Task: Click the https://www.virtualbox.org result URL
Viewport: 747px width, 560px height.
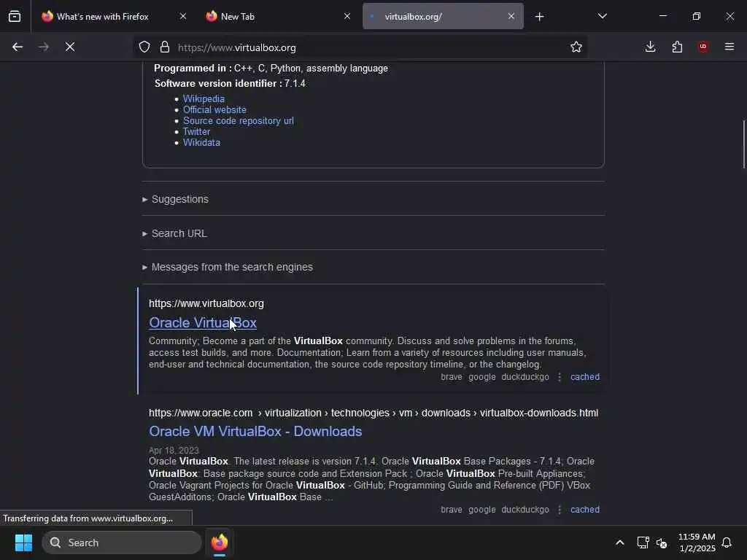Action: tap(206, 303)
